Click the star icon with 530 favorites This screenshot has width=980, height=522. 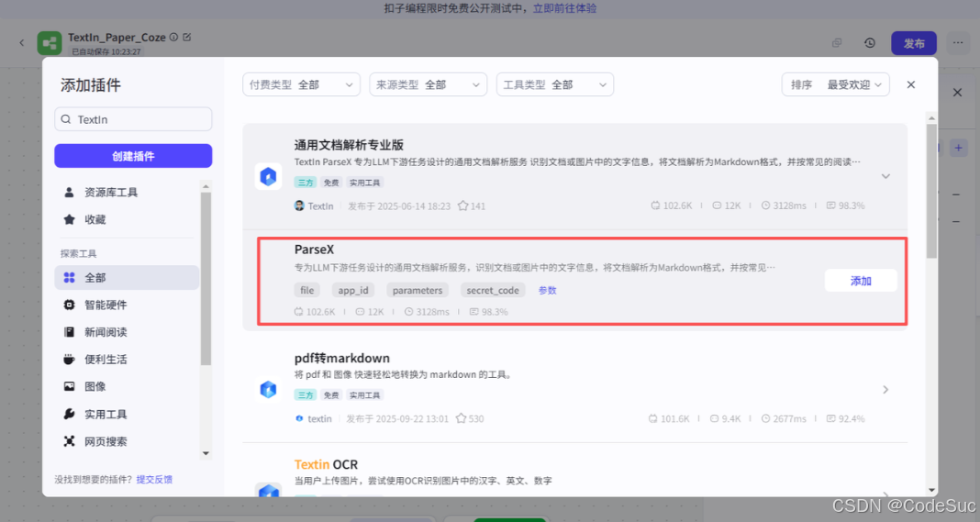tap(461, 418)
